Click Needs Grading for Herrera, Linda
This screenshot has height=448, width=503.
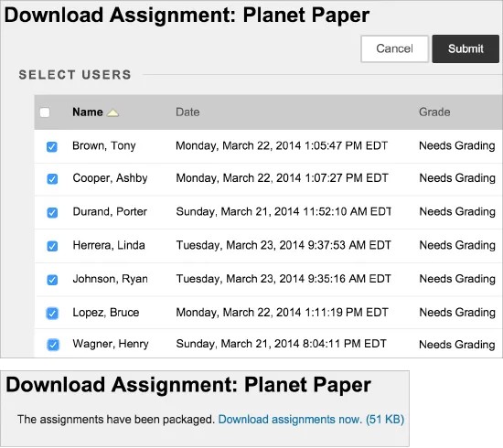[x=457, y=245]
